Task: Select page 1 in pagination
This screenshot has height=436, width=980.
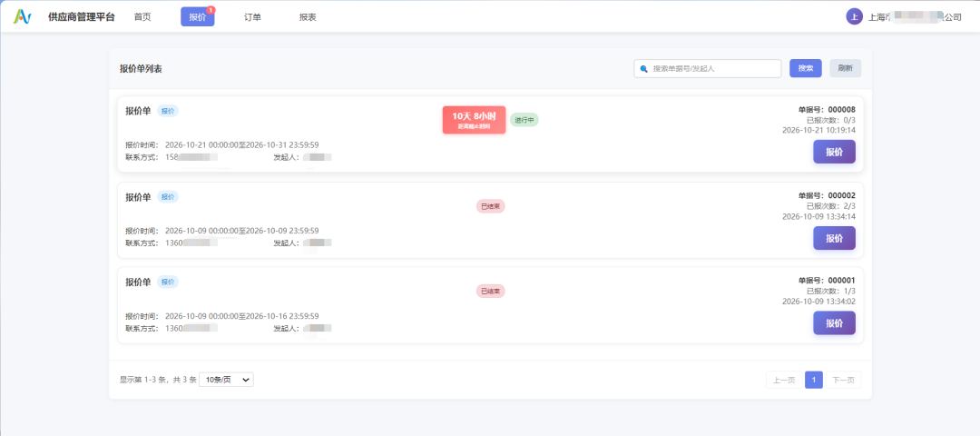Action: click(x=814, y=380)
